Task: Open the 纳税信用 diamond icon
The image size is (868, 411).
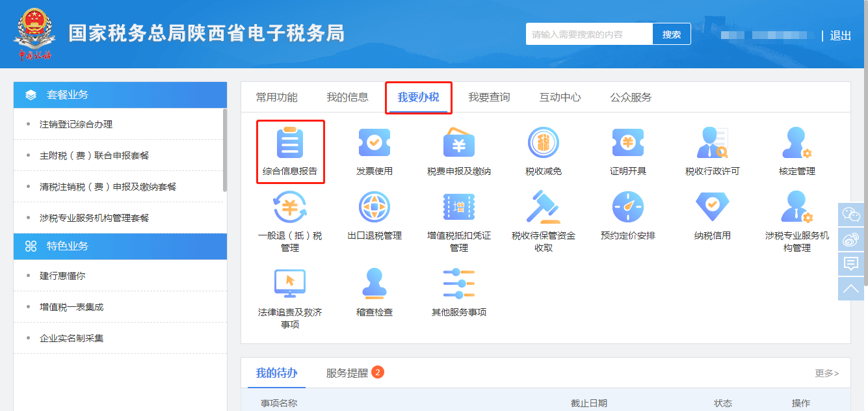Action: click(x=713, y=208)
